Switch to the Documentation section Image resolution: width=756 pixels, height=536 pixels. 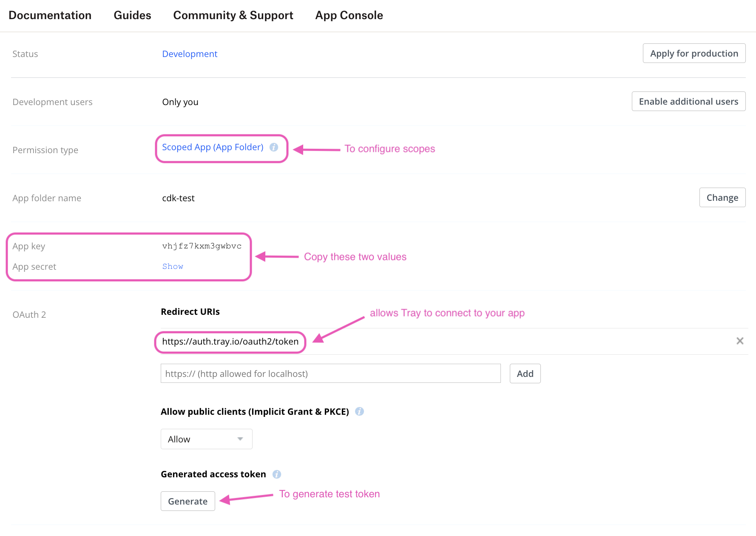(x=50, y=15)
